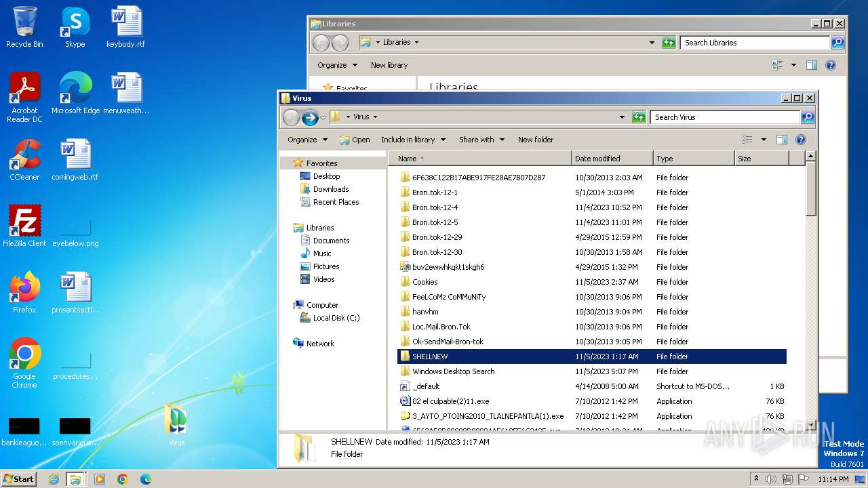Image resolution: width=868 pixels, height=488 pixels.
Task: Select Music library in navigation pane
Action: (322, 253)
